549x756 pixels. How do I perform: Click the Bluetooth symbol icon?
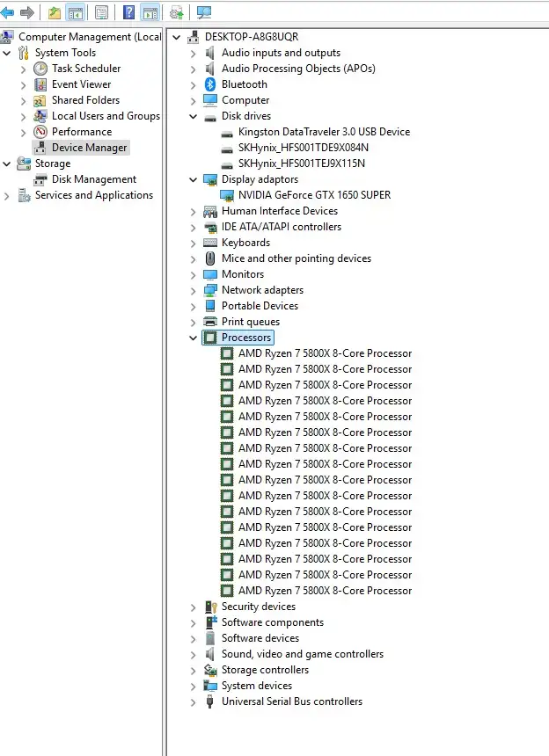coord(210,84)
